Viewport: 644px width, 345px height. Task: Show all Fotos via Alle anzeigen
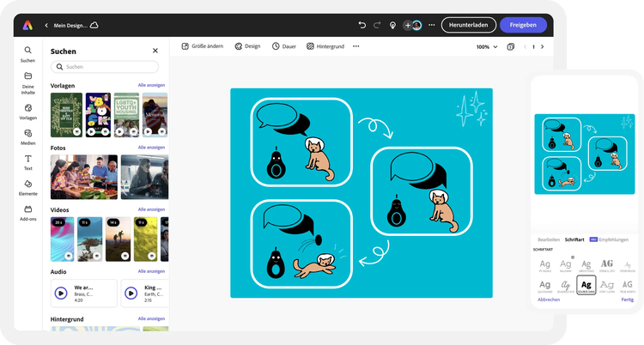tap(151, 147)
